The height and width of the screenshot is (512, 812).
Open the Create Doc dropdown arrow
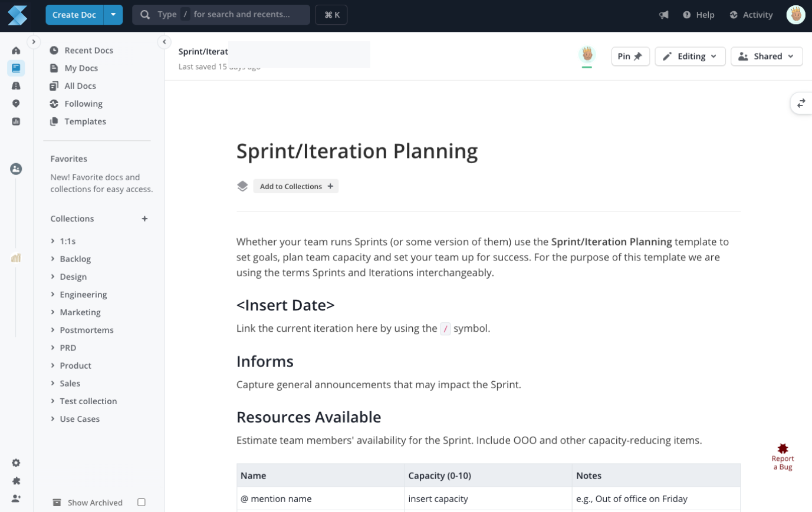point(113,15)
